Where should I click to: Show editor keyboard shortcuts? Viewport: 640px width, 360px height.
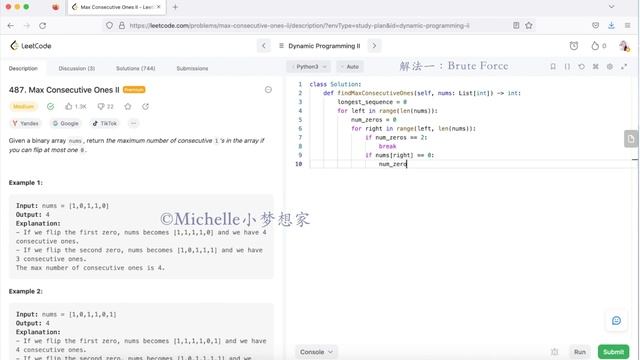[596, 66]
